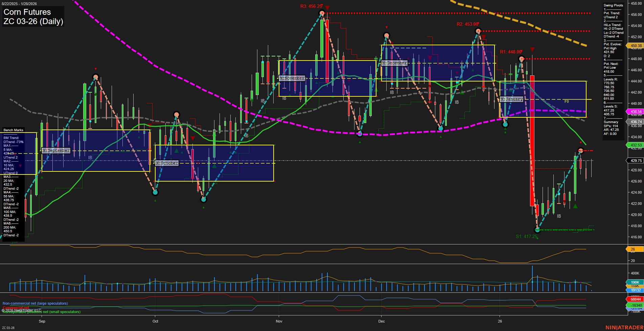The width and height of the screenshot is (644, 331).
Task: Click the green 432.53 price axis marker
Action: (635, 145)
